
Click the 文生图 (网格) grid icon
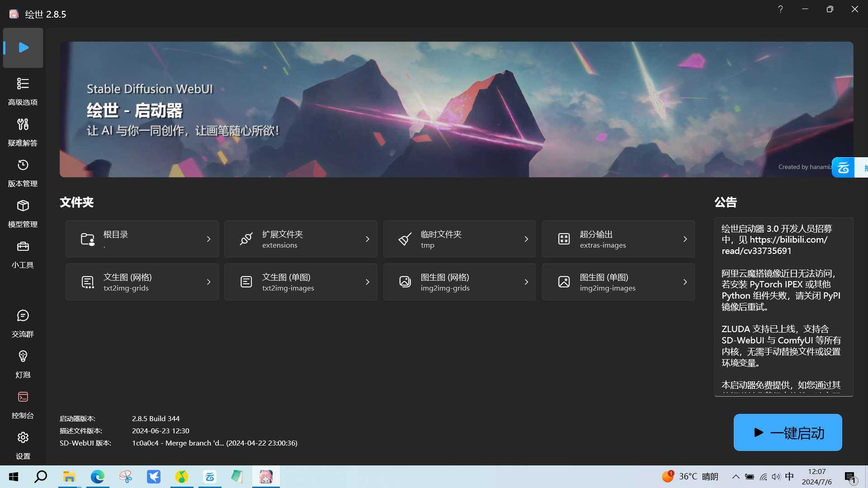[88, 282]
